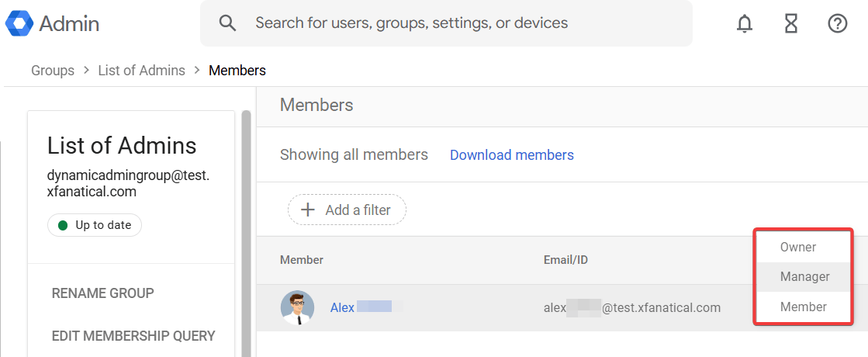Pick Member option in role list
Screen dimensions: 868x357
click(803, 307)
